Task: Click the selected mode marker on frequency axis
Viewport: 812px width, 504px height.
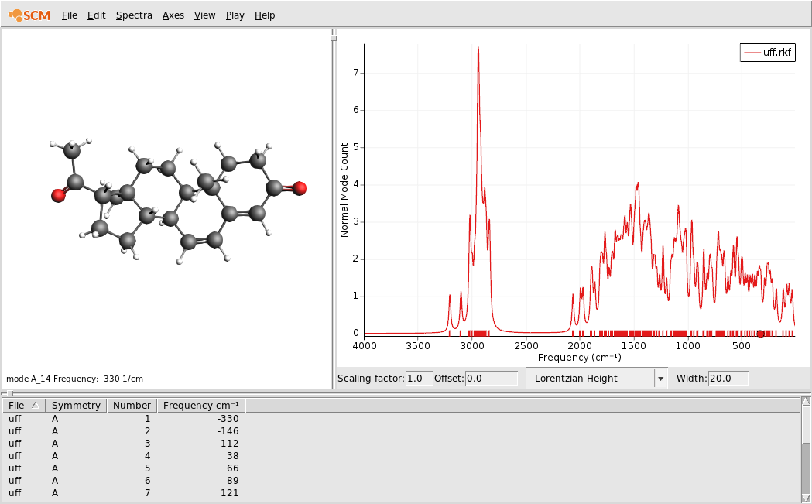Action: (x=760, y=334)
